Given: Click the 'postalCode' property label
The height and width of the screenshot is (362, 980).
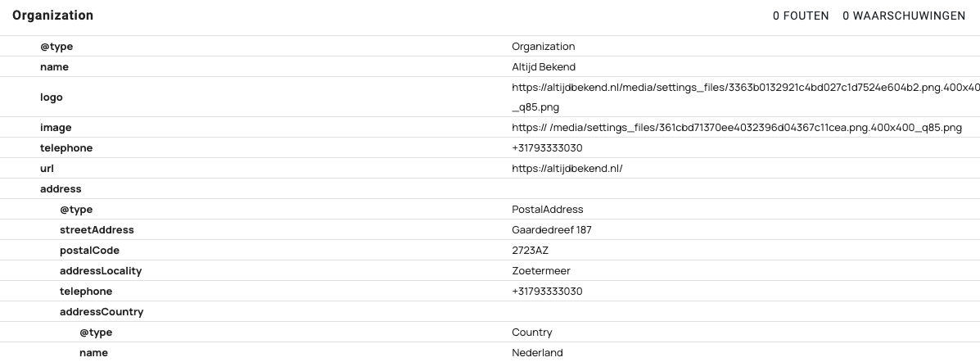Looking at the screenshot, I should [89, 251].
